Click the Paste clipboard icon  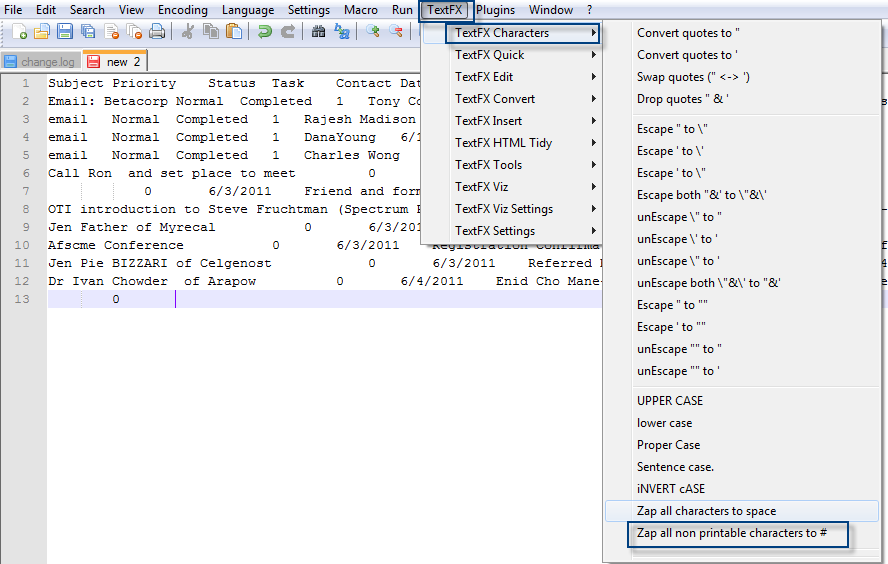[x=234, y=32]
